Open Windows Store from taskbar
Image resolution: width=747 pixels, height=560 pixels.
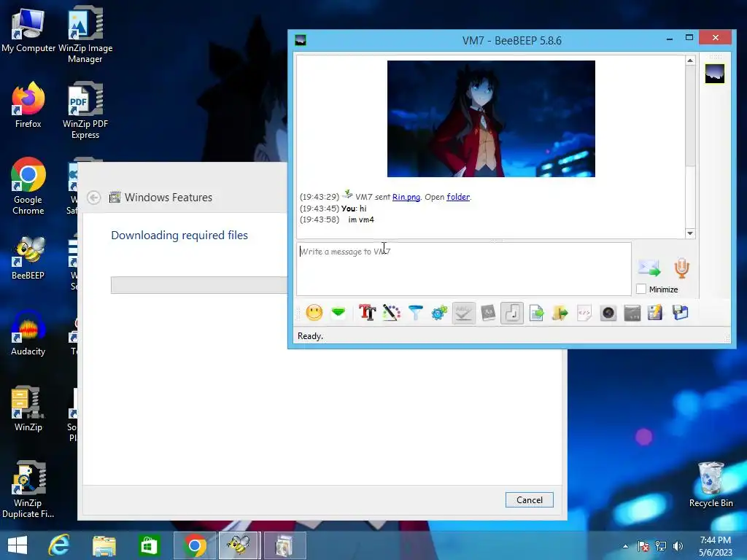click(149, 545)
